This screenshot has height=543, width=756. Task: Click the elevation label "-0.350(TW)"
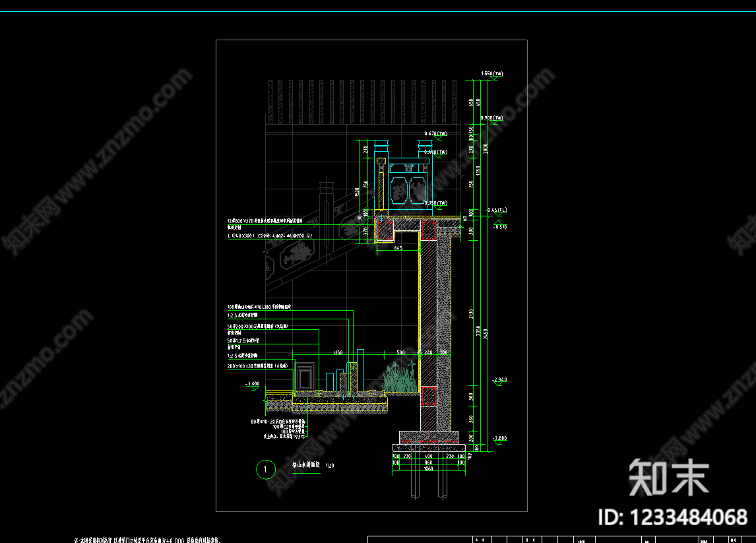click(436, 203)
